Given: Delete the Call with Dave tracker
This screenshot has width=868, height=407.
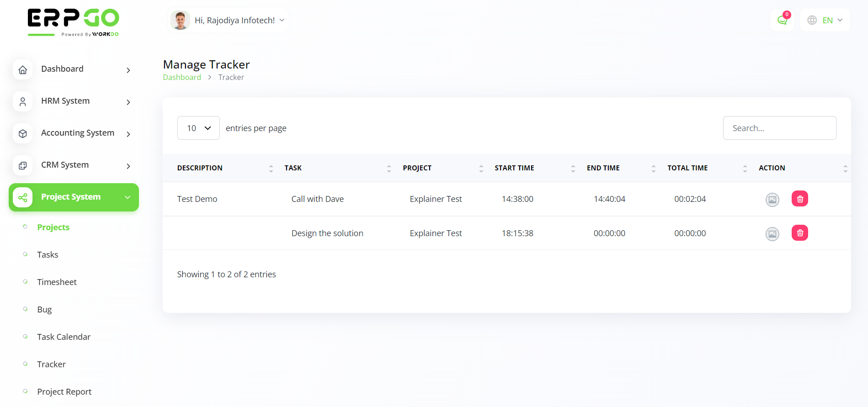Looking at the screenshot, I should (x=800, y=199).
